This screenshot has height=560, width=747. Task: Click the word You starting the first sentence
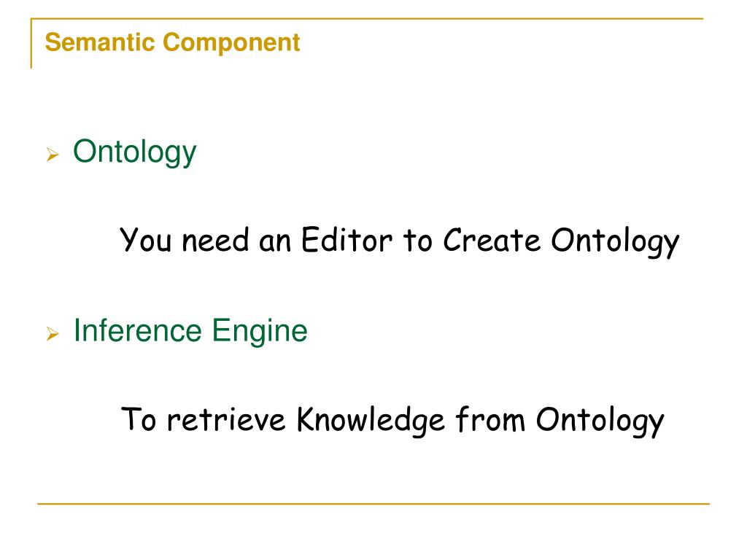click(x=145, y=239)
